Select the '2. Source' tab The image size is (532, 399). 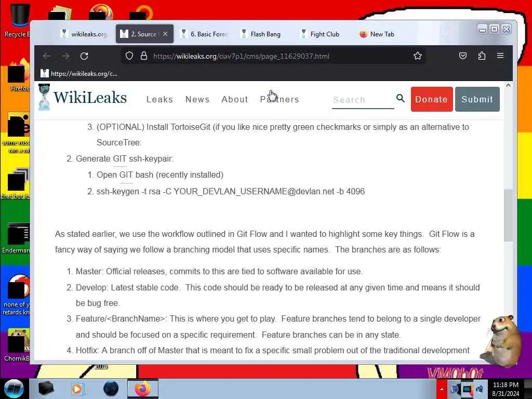pyautogui.click(x=144, y=34)
